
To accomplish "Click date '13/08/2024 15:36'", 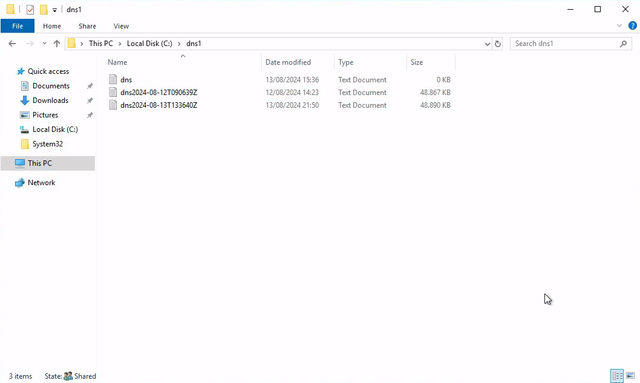I will 292,80.
